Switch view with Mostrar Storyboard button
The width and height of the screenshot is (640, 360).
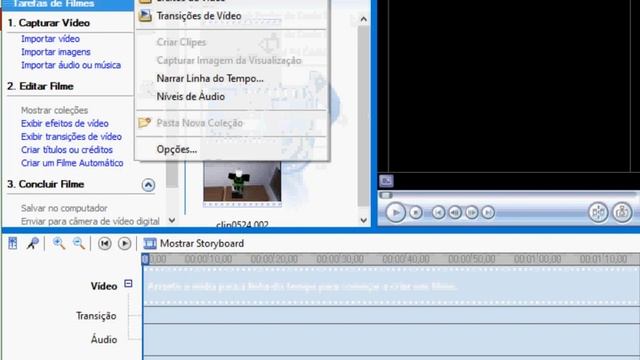tap(194, 244)
